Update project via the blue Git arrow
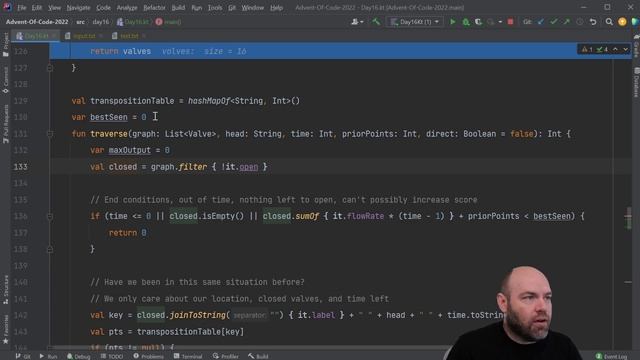The width and height of the screenshot is (640, 360). (x=541, y=22)
